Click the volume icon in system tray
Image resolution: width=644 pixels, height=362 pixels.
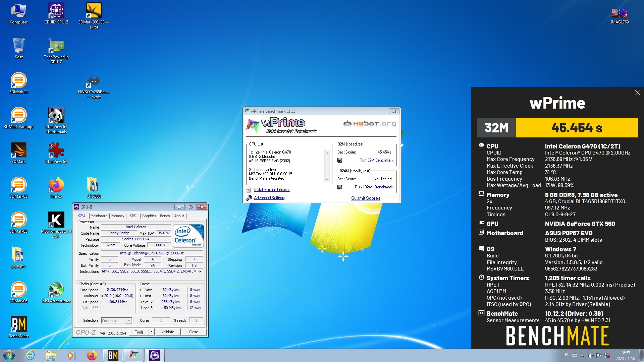[591, 356]
